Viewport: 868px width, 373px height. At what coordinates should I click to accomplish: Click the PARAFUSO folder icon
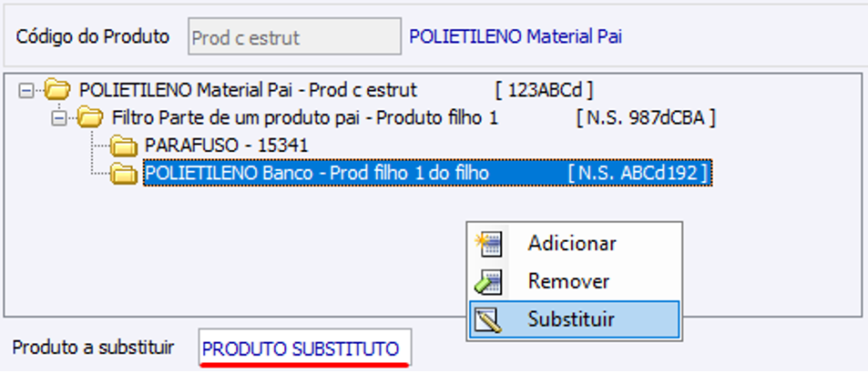122,145
